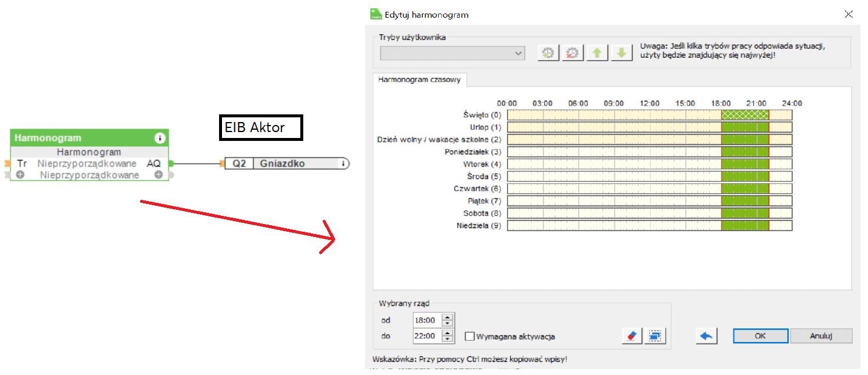Click the delete user mode clock icon

click(x=572, y=53)
